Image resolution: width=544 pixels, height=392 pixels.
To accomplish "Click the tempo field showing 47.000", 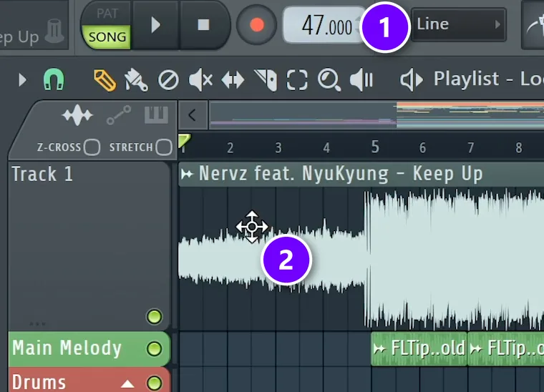I will 324,26.
